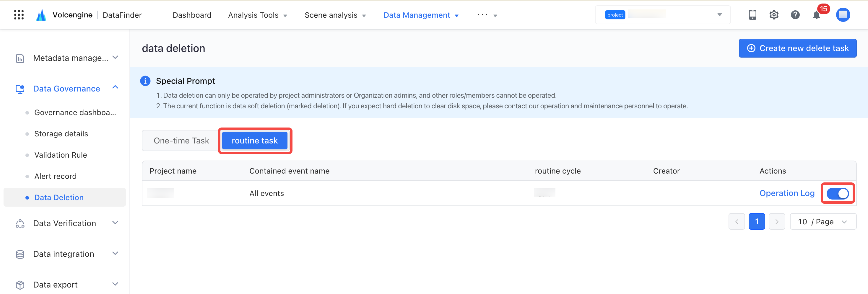Open the mobile device icon in header

[x=752, y=15]
